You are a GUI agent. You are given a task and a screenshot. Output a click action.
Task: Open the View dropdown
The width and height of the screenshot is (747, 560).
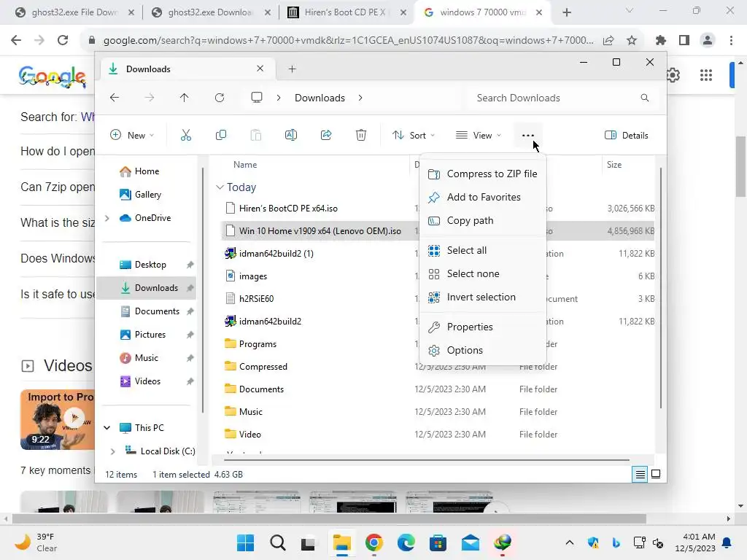point(479,135)
